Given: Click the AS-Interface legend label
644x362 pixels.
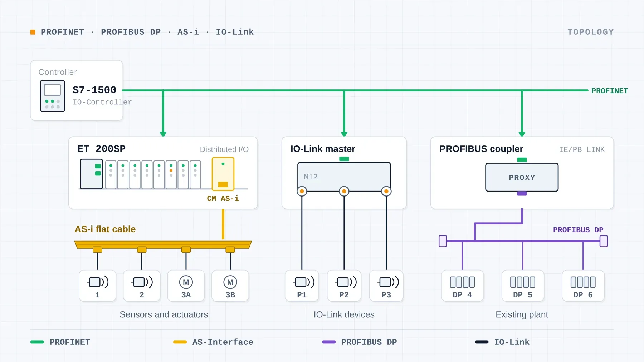Looking at the screenshot, I should pyautogui.click(x=223, y=342).
